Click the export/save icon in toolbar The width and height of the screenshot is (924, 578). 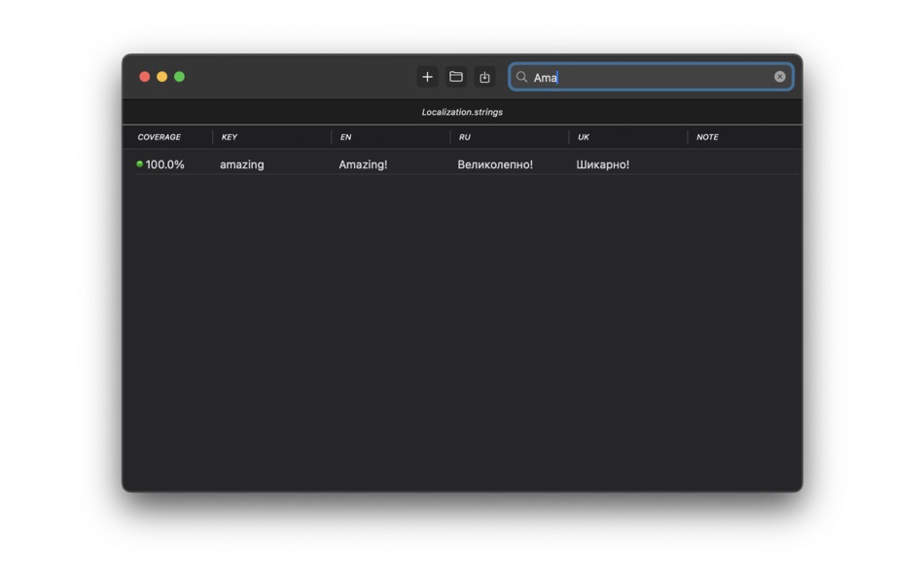tap(484, 77)
